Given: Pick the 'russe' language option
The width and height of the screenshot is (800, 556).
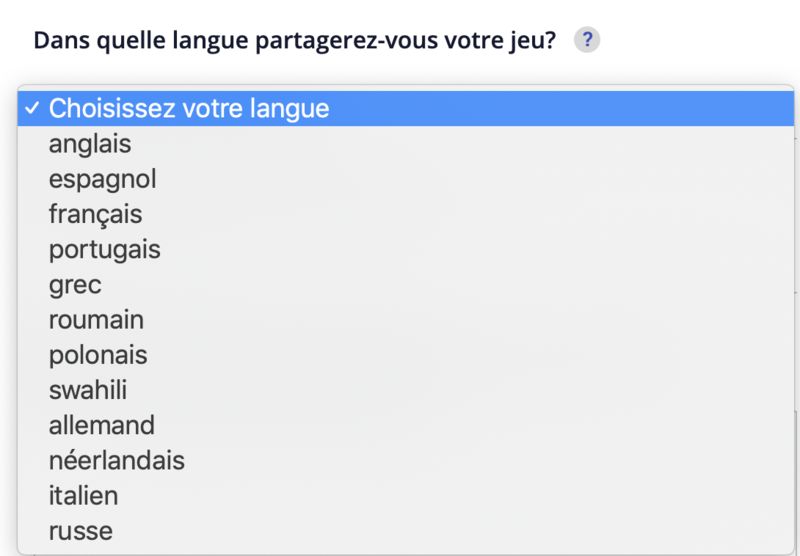Looking at the screenshot, I should [x=81, y=530].
